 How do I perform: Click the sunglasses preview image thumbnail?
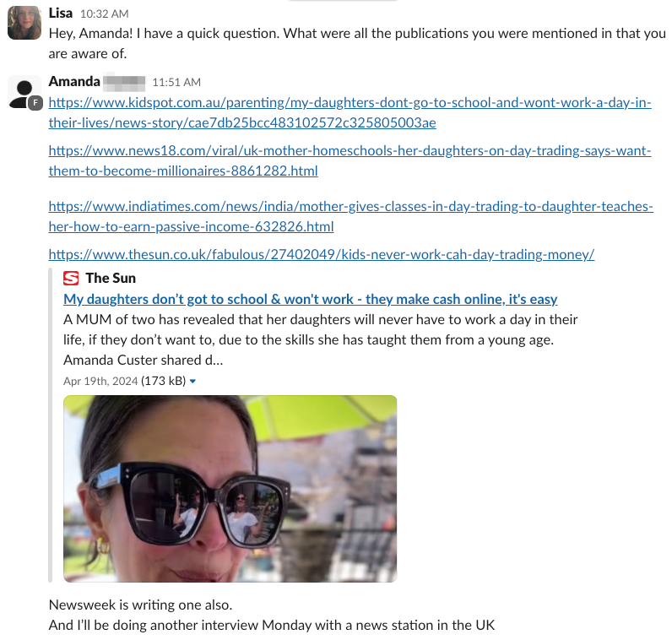(x=230, y=489)
